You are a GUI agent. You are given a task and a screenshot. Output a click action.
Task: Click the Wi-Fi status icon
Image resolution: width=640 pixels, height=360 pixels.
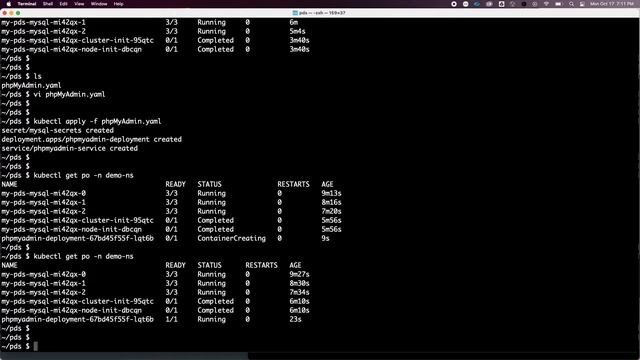[546, 4]
